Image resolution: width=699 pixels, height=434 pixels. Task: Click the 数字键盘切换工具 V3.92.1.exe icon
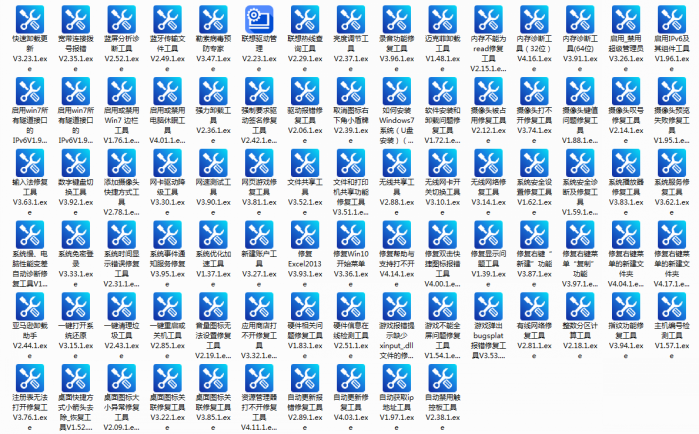[x=76, y=163]
